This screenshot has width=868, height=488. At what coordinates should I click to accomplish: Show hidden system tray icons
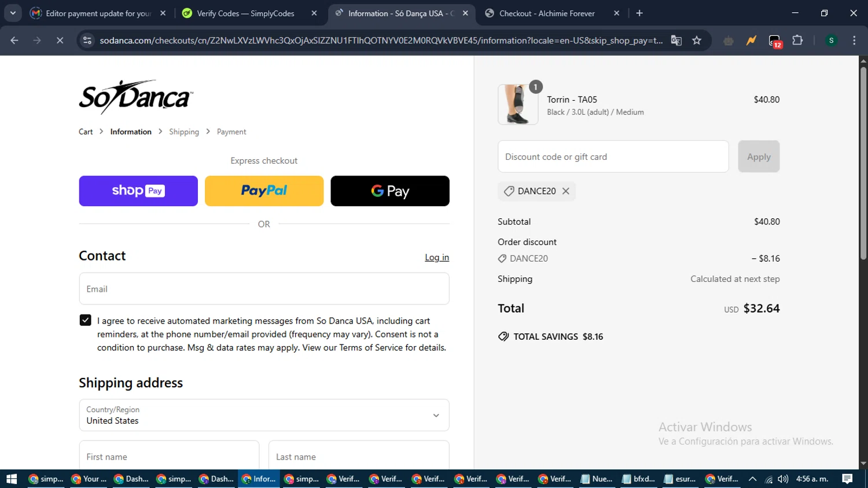coord(752,479)
